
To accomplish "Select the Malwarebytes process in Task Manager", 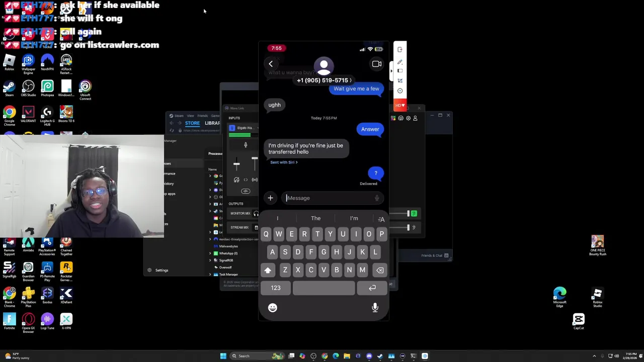I will 228,246.
